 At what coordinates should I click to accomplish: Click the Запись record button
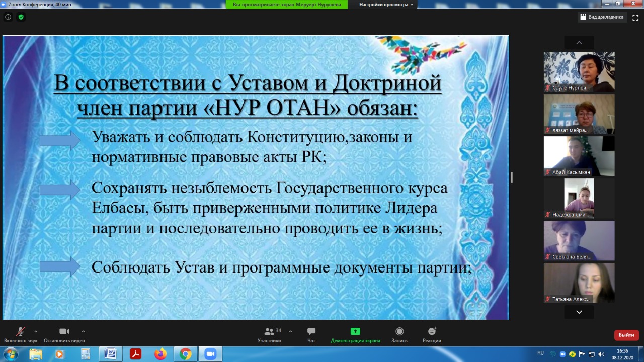pyautogui.click(x=399, y=335)
